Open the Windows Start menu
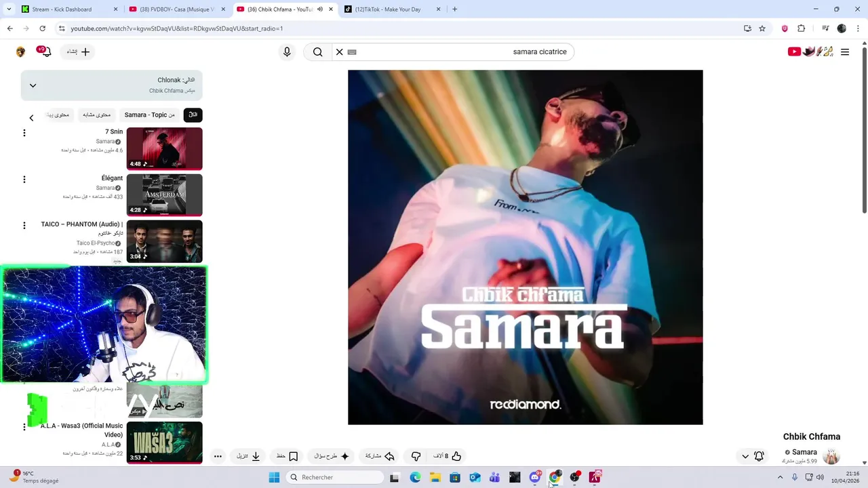The width and height of the screenshot is (868, 488). tap(274, 477)
